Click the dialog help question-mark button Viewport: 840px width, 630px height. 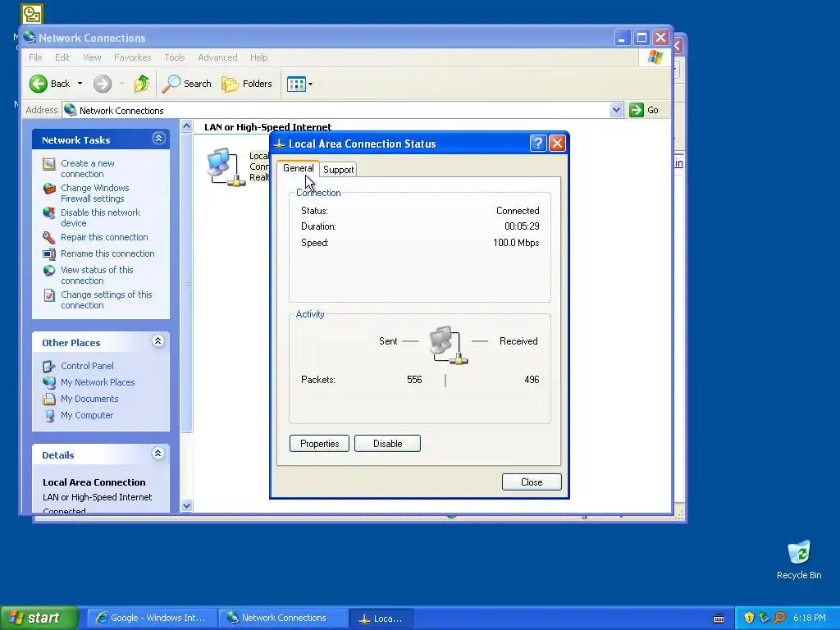tap(538, 144)
